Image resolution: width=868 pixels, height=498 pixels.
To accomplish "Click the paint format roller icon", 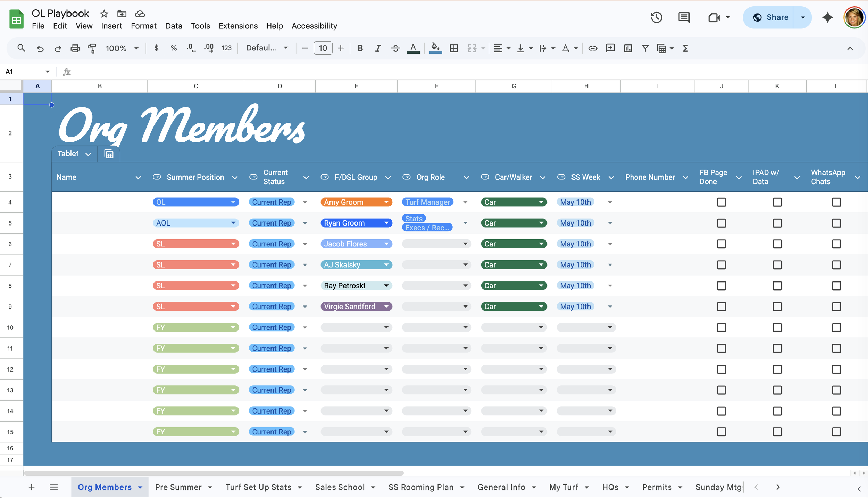I will (92, 48).
